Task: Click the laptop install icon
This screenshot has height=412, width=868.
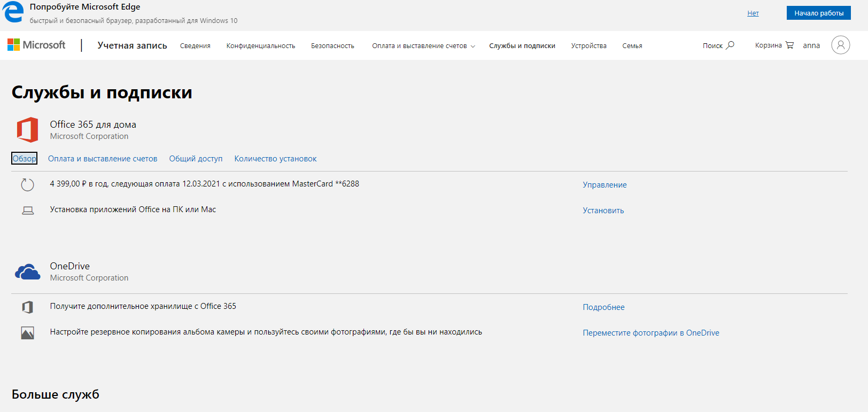Action: pyautogui.click(x=28, y=211)
